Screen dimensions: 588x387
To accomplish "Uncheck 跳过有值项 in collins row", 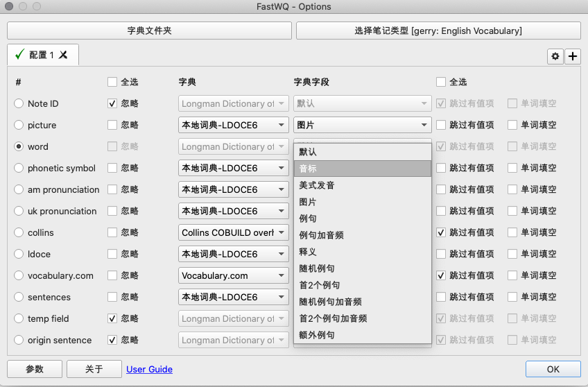I will point(441,232).
